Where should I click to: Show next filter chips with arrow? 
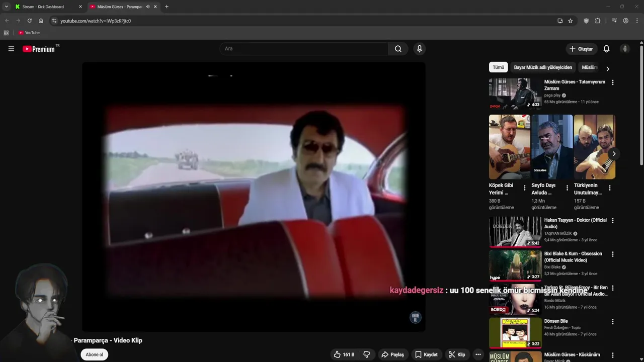(x=607, y=68)
